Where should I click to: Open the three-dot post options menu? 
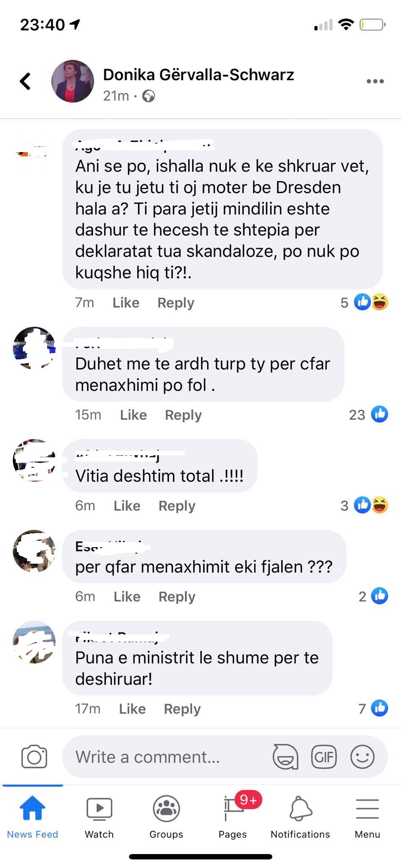(375, 81)
